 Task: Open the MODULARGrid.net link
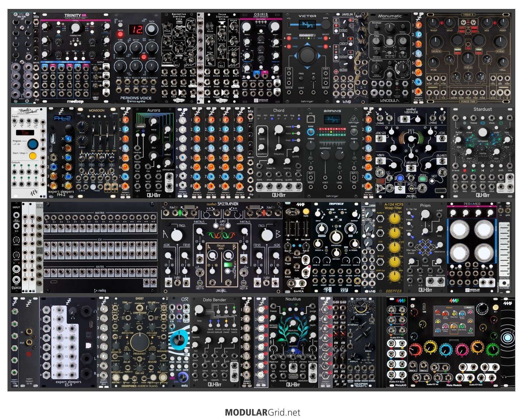click(263, 412)
